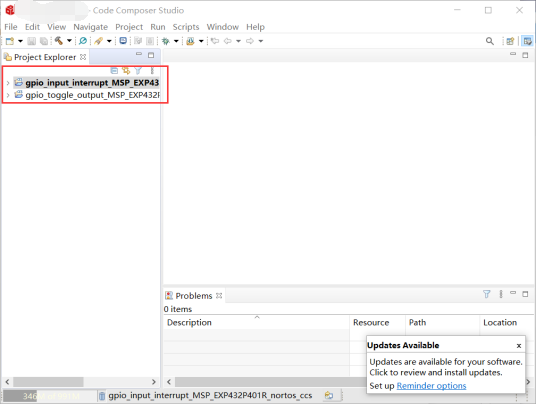536x404 pixels.
Task: Close the Problems view tab
Action: (219, 295)
